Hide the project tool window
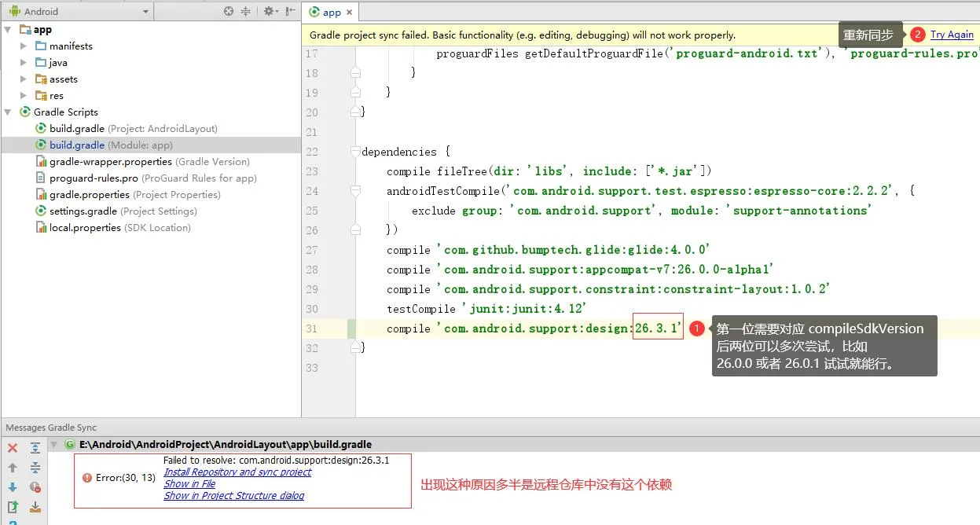Image resolution: width=980 pixels, height=525 pixels. 291,11
